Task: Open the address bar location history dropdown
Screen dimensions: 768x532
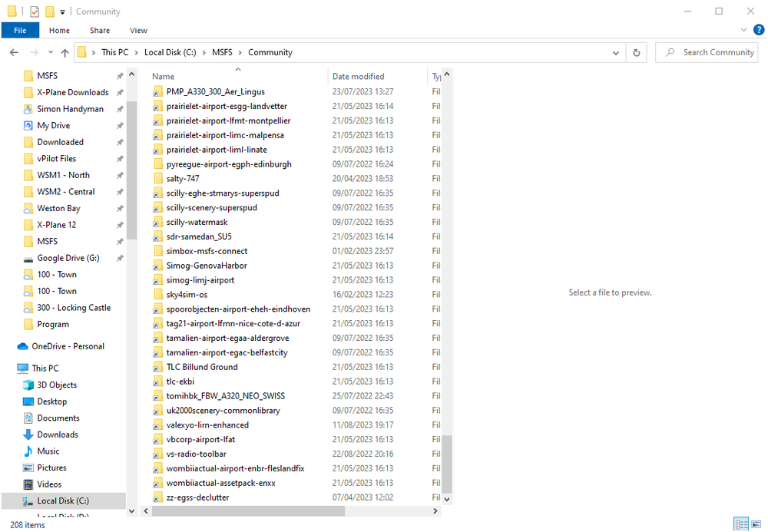Action: [615, 52]
